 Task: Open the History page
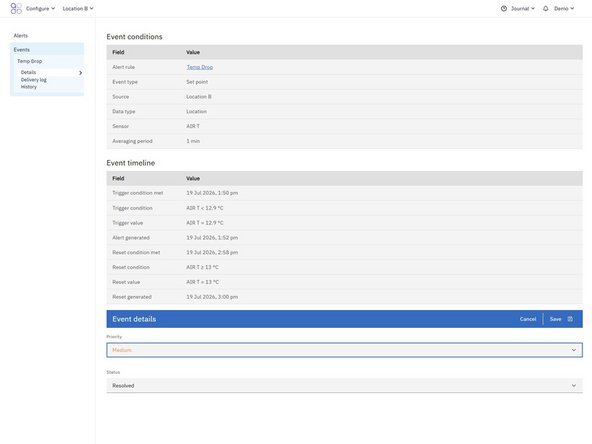29,87
